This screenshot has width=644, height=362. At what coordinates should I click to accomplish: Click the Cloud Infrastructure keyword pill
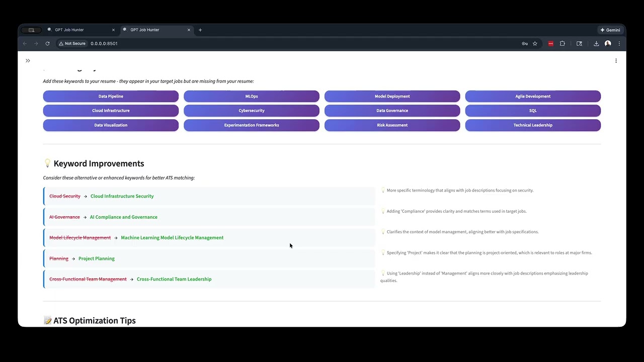point(111,111)
